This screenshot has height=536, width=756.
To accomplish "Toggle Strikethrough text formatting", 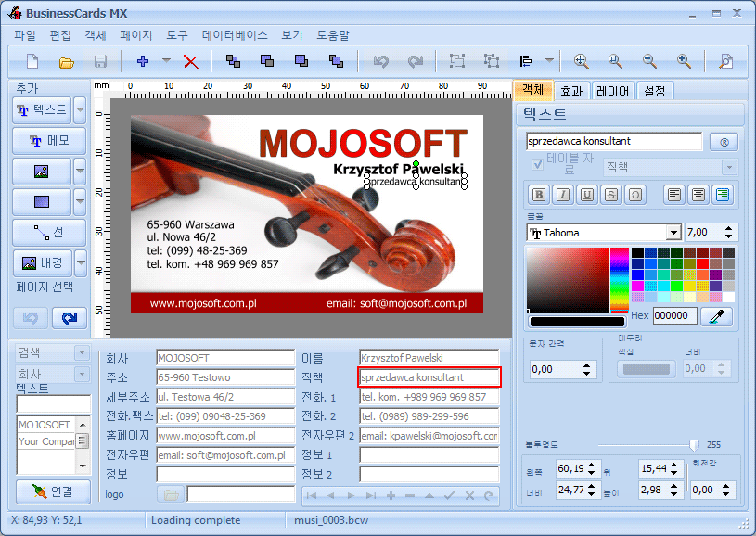I will 611,195.
